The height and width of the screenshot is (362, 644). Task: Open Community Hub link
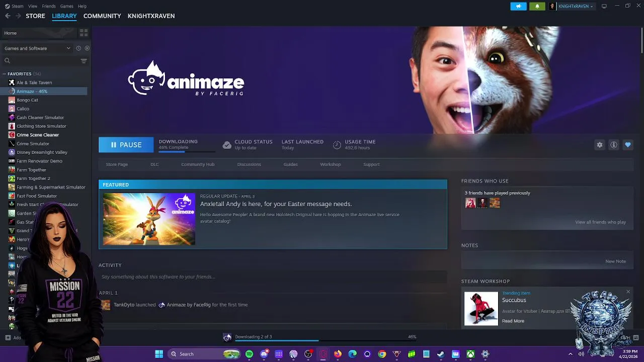pos(198,164)
